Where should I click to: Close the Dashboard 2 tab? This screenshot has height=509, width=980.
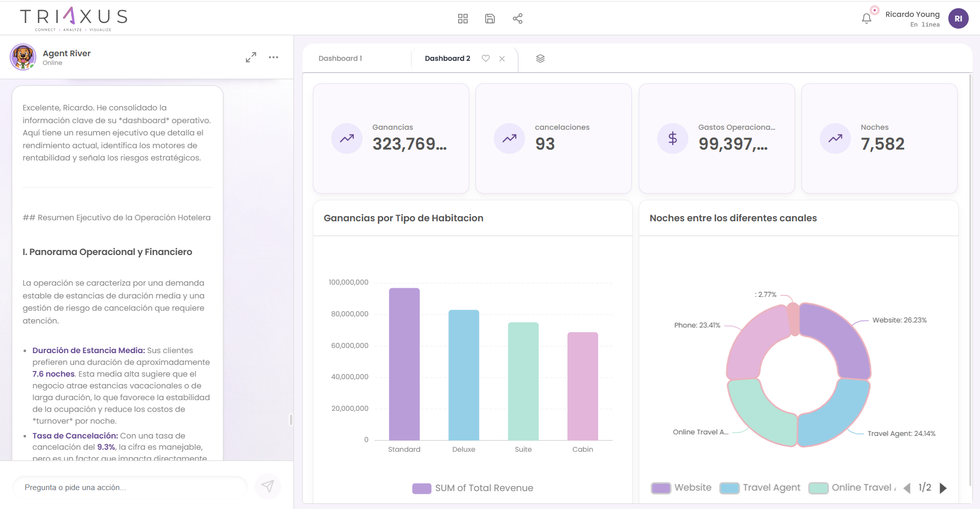[x=502, y=59]
